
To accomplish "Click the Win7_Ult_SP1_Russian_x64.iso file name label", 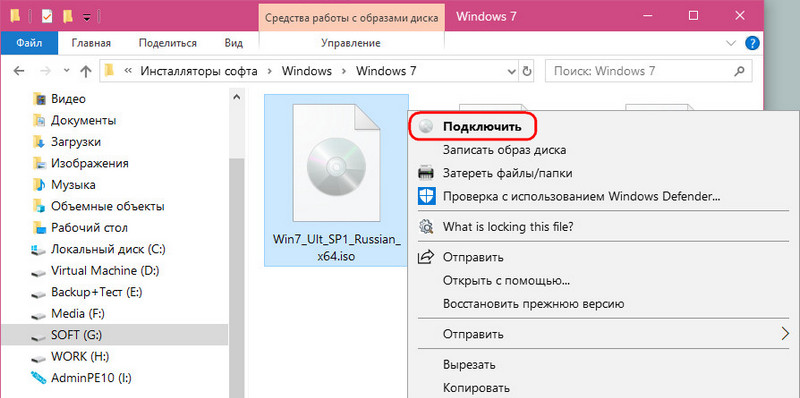I will (x=336, y=248).
